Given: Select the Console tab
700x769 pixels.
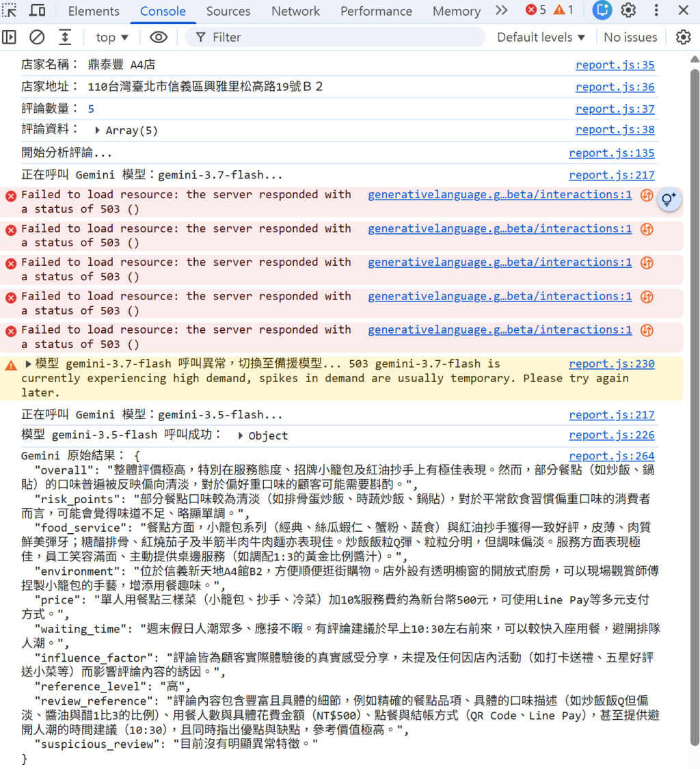Looking at the screenshot, I should pyautogui.click(x=163, y=11).
